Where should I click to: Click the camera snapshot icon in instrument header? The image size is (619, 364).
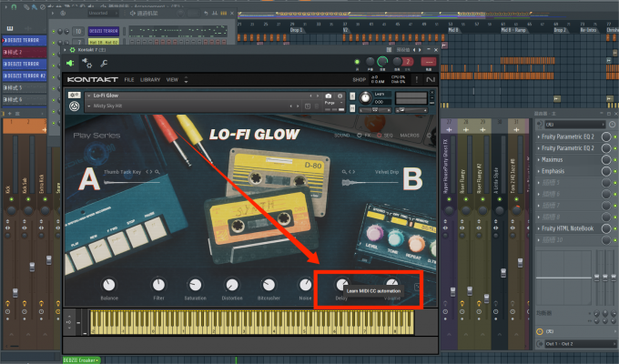pos(328,96)
